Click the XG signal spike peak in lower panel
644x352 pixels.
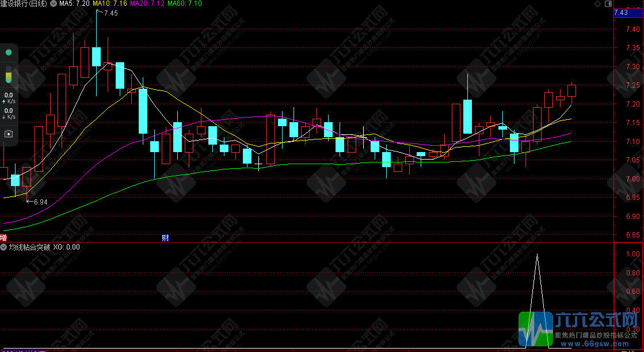pyautogui.click(x=537, y=255)
